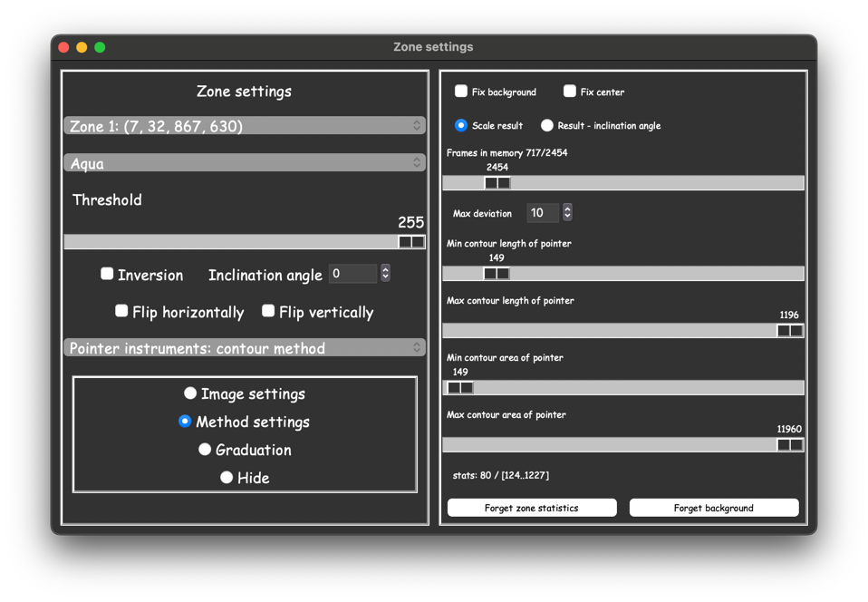Select the Graduation radio button
The image size is (868, 602).
pyautogui.click(x=205, y=449)
